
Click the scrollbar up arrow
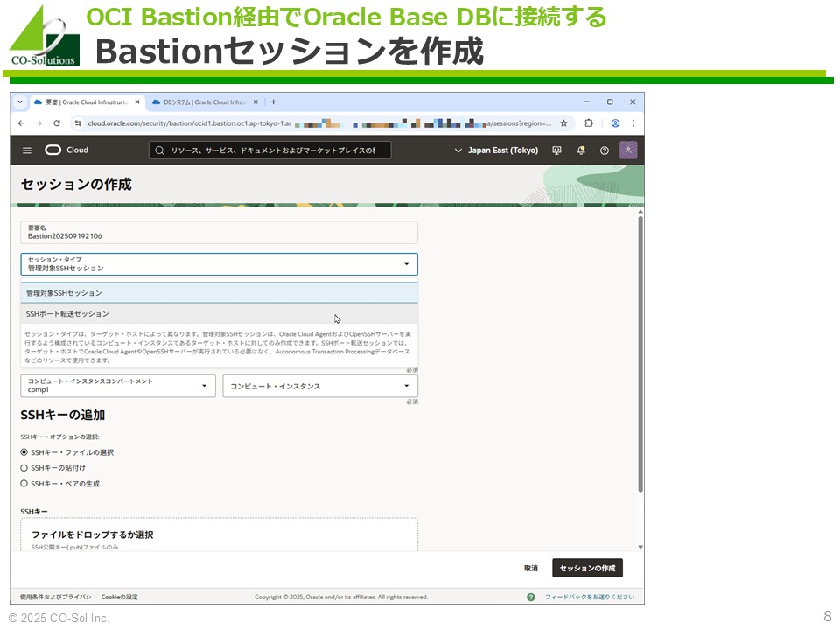(x=640, y=212)
